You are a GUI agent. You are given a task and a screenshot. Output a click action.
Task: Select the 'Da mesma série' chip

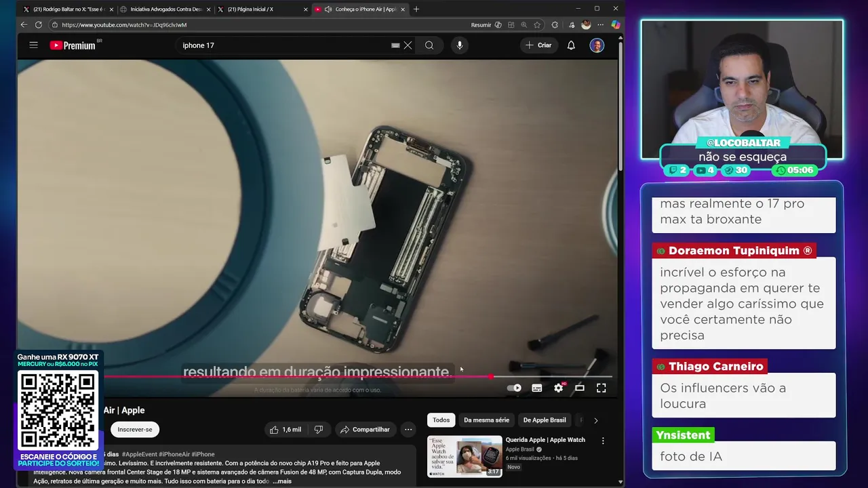click(486, 420)
